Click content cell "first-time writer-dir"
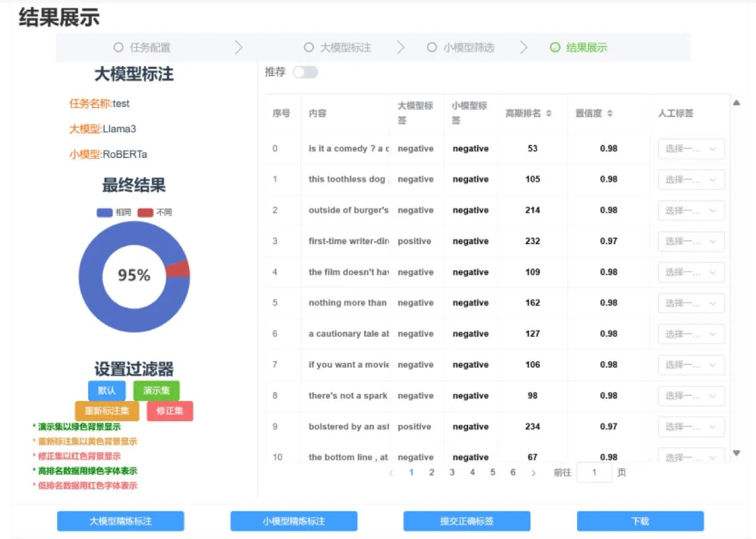This screenshot has height=539, width=756. tap(349, 241)
